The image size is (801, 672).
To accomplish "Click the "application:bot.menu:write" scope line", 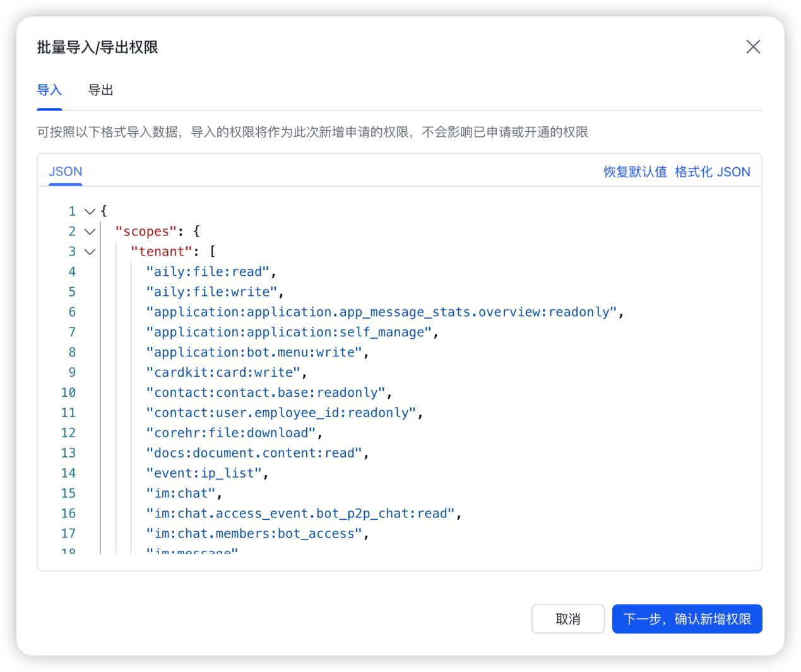I will click(252, 351).
